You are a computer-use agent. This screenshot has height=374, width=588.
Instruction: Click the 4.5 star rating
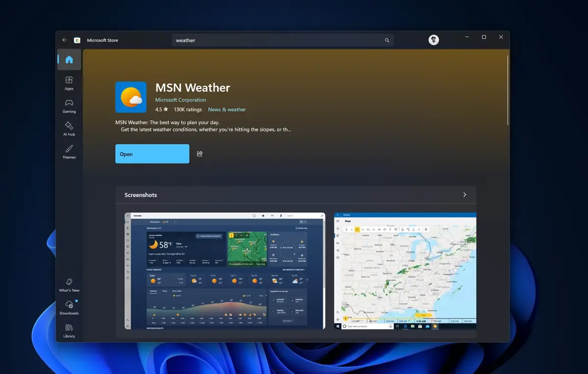tap(162, 110)
